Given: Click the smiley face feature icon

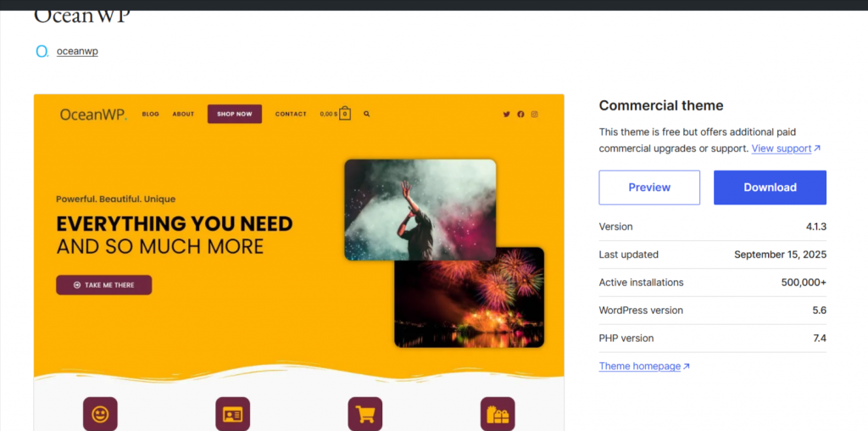Looking at the screenshot, I should [100, 414].
